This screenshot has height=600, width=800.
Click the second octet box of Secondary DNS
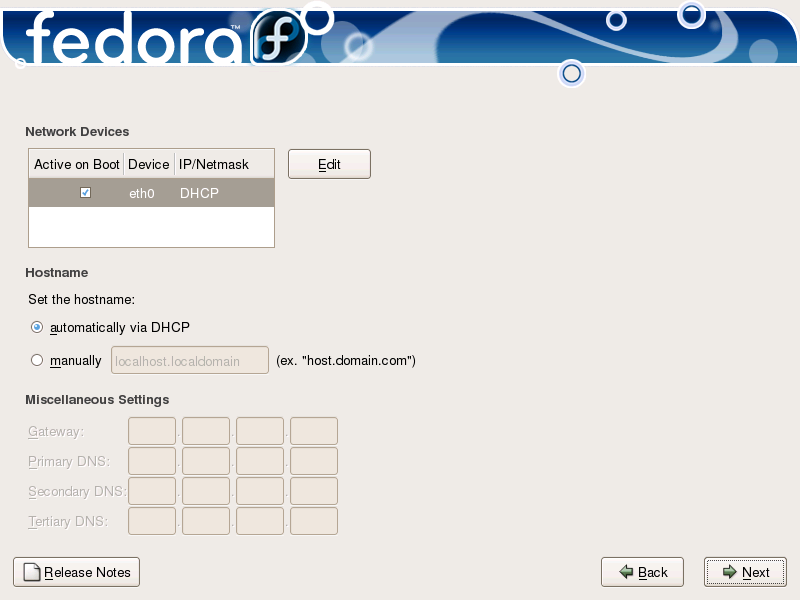point(206,491)
